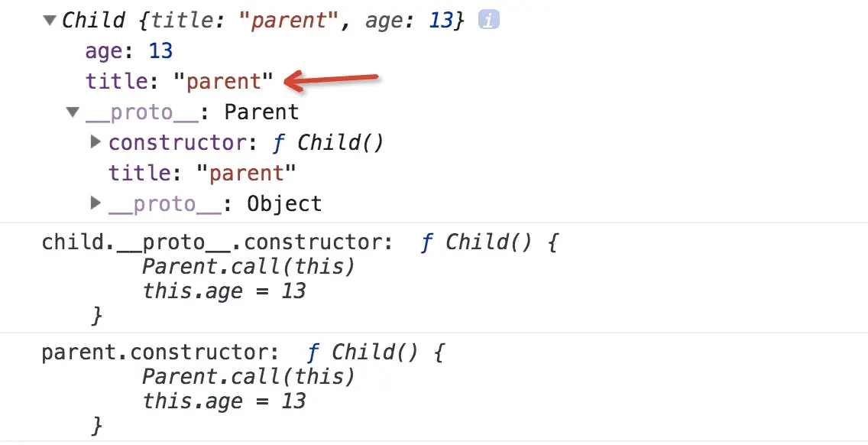
Task: Click Parent.call(this) in first logged function
Action: pyautogui.click(x=248, y=267)
